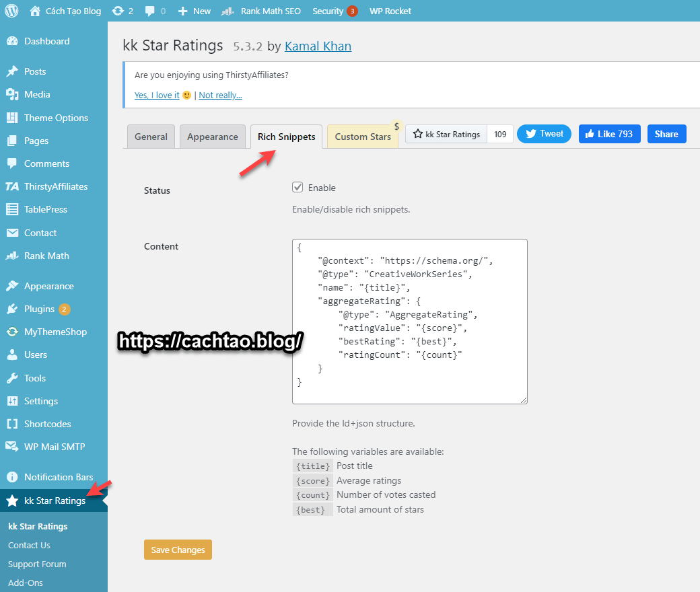The height and width of the screenshot is (592, 700).
Task: Click Rank Math SEO chart icon
Action: (x=228, y=11)
